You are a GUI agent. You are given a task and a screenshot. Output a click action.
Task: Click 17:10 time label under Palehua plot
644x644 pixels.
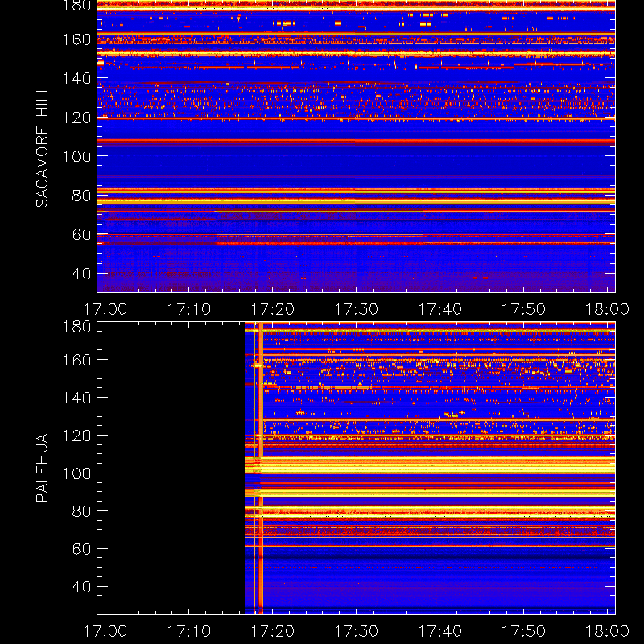(189, 631)
